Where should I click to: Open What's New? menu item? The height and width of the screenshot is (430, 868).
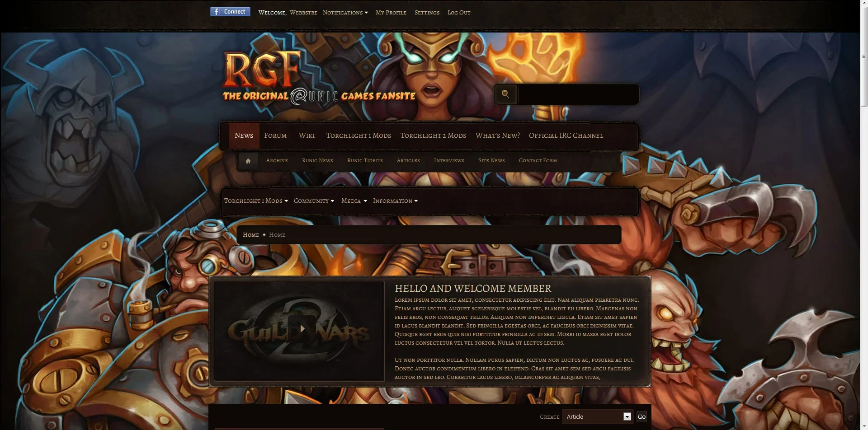click(497, 136)
